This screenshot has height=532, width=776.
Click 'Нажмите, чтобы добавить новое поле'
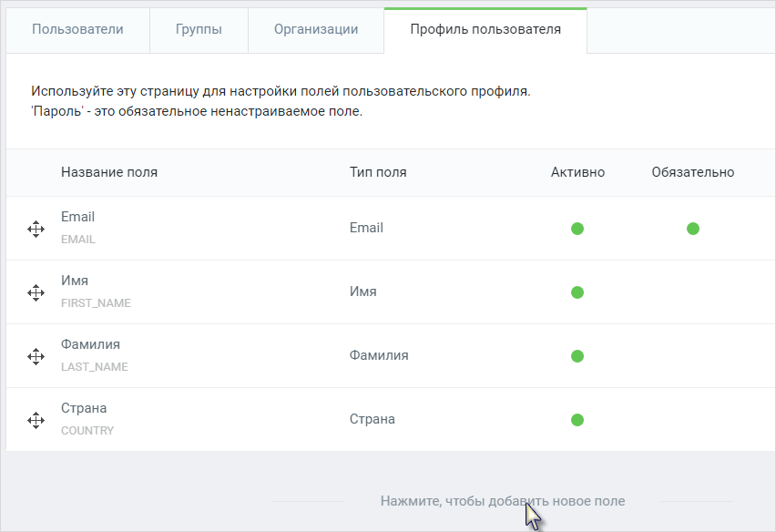tap(503, 501)
